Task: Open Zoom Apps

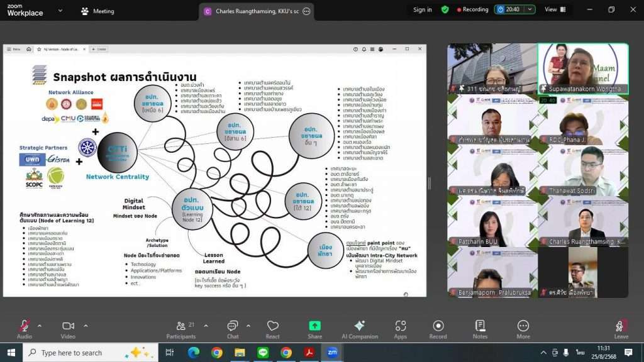Action: point(401,329)
